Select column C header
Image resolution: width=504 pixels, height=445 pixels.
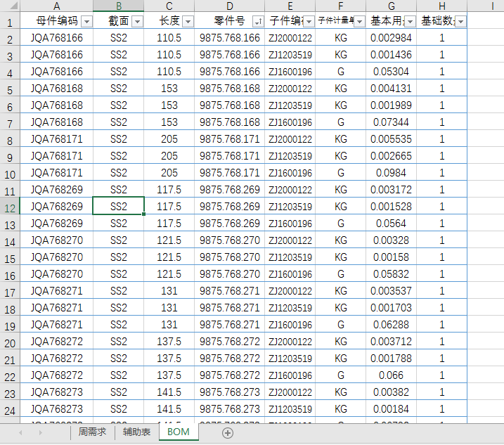click(x=169, y=6)
